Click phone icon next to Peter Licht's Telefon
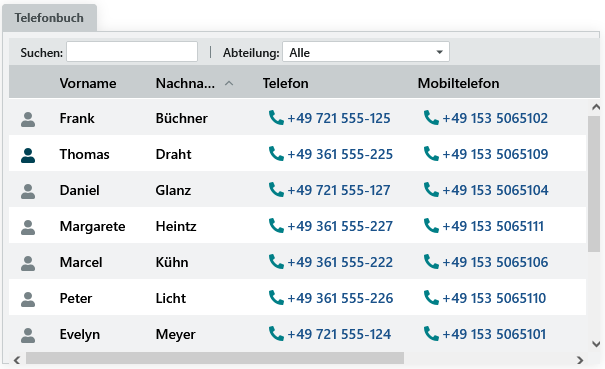 point(276,298)
